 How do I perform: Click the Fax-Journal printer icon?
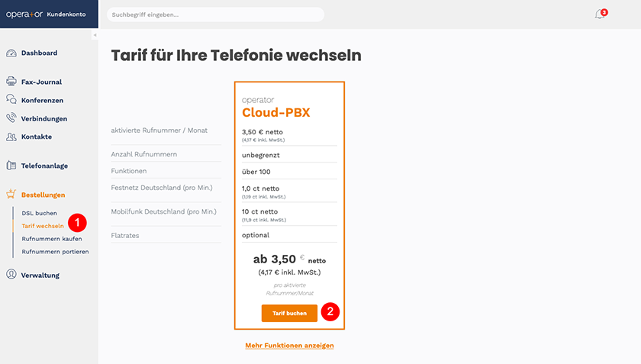tap(11, 81)
